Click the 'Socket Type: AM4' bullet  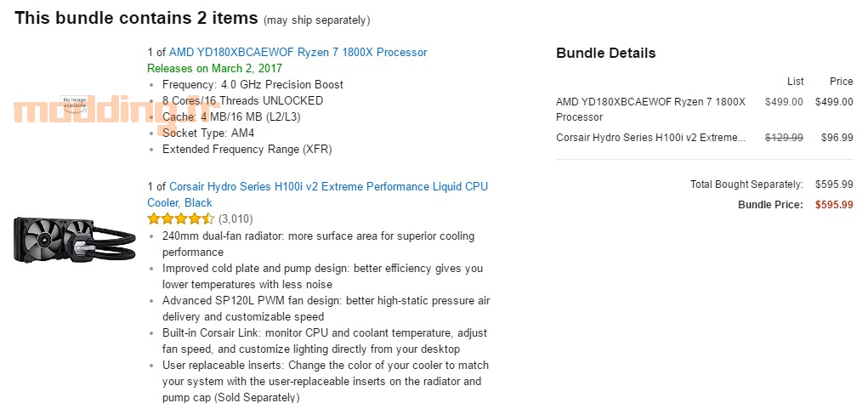coord(208,133)
